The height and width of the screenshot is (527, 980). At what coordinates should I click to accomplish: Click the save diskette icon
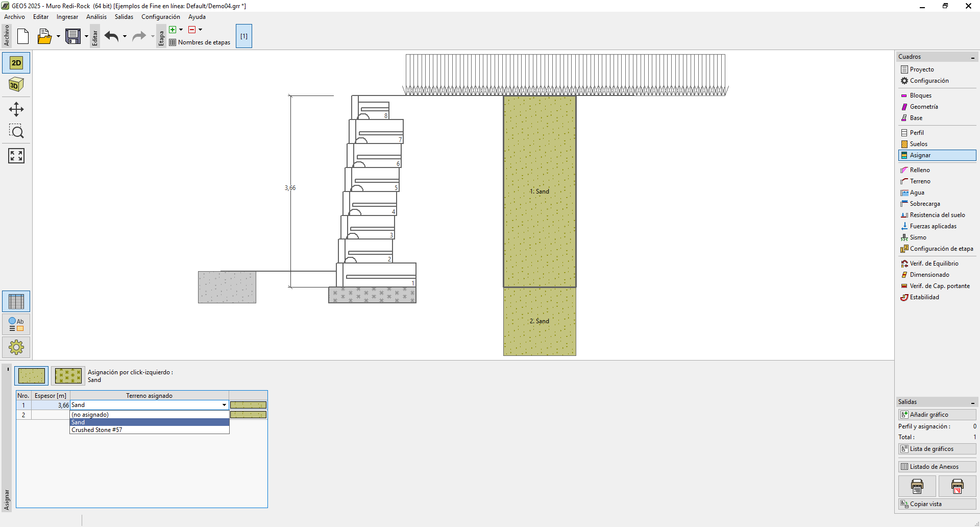tap(73, 36)
